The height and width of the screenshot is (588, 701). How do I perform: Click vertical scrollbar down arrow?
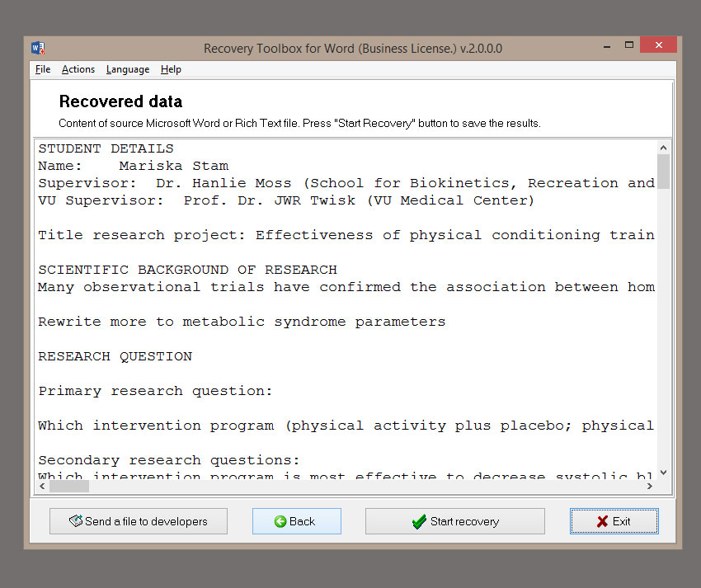[x=663, y=473]
